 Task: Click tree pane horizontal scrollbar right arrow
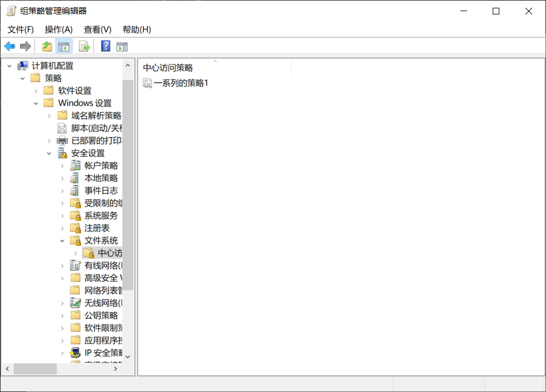(116, 369)
